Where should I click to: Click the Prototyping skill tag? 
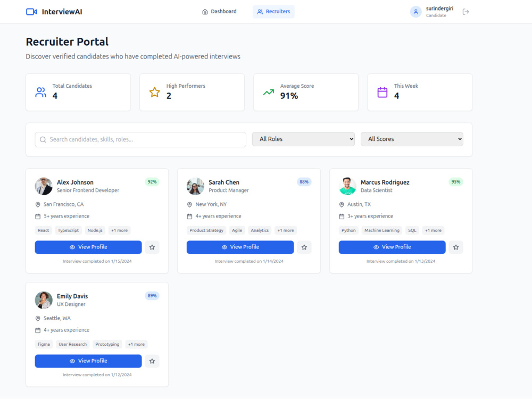(x=107, y=344)
